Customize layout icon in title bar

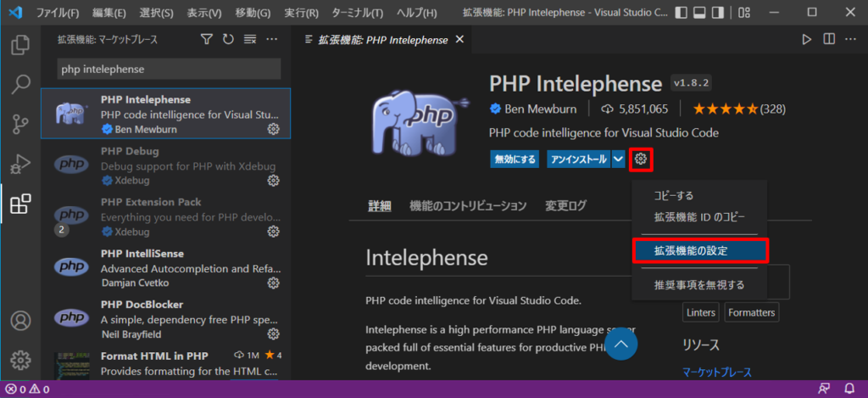point(743,12)
